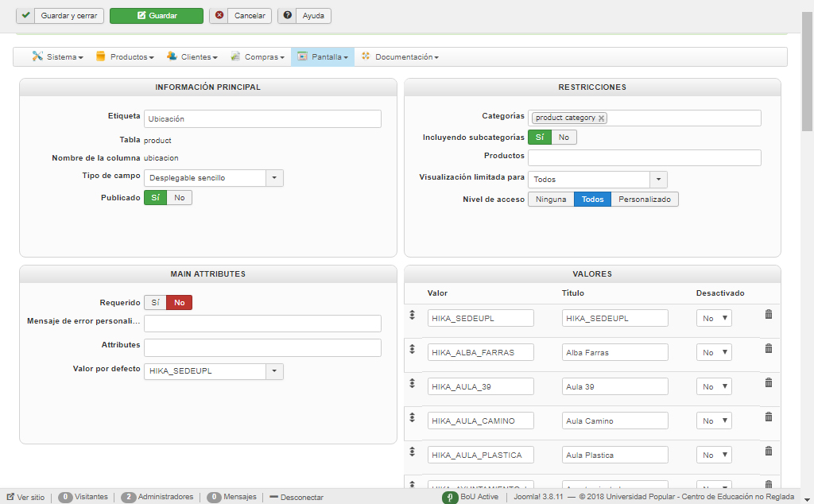The height and width of the screenshot is (504, 814).
Task: Set Incluyendo subcategorías to No
Action: 564,137
